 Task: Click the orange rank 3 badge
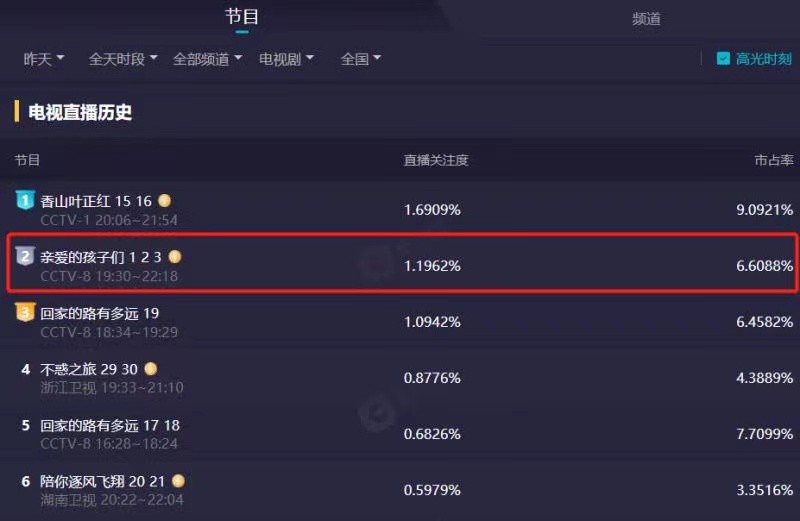pyautogui.click(x=26, y=313)
